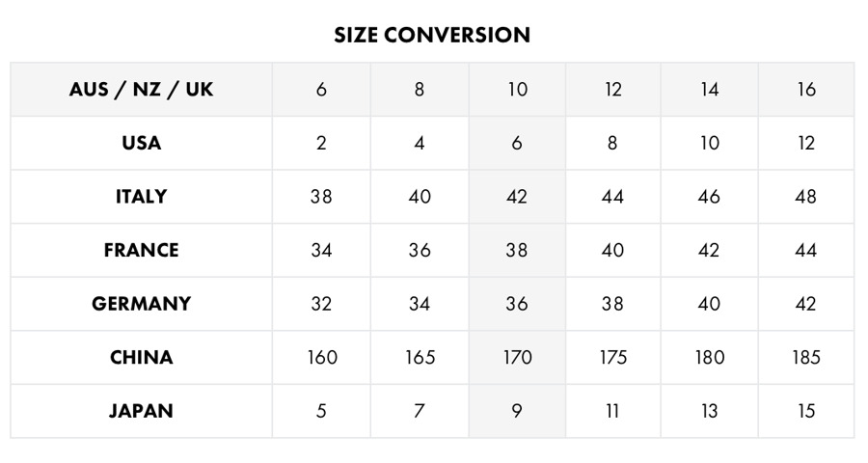Click the FRANCE row label
868x463 pixels.
click(142, 250)
